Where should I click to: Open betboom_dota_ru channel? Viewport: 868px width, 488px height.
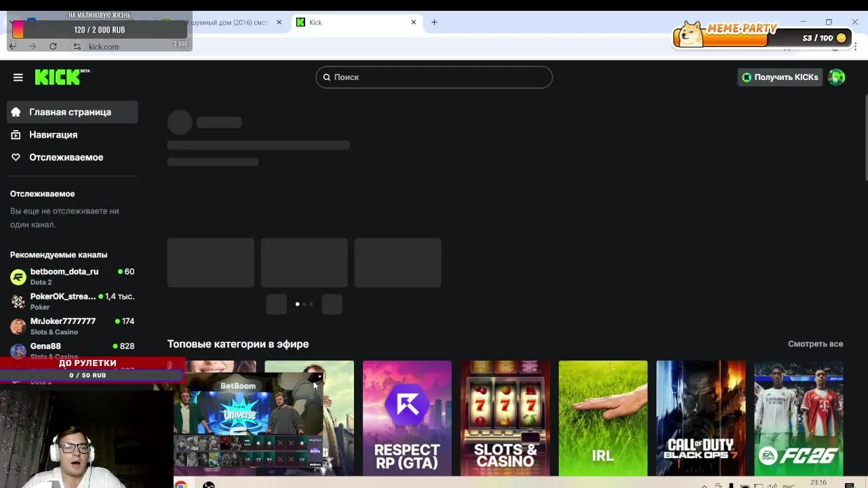coord(73,277)
